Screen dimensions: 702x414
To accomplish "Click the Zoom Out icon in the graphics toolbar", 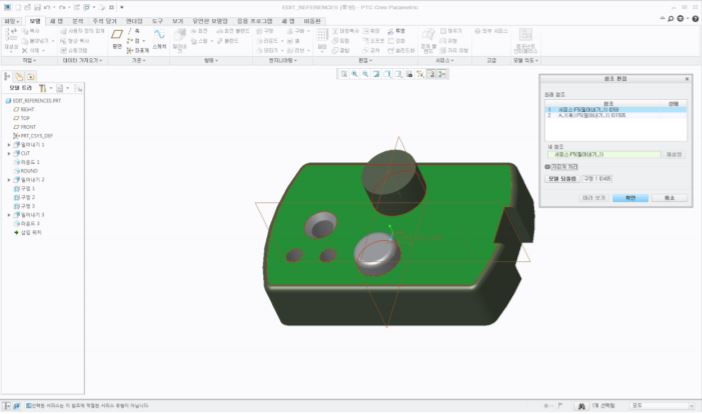I will 365,74.
